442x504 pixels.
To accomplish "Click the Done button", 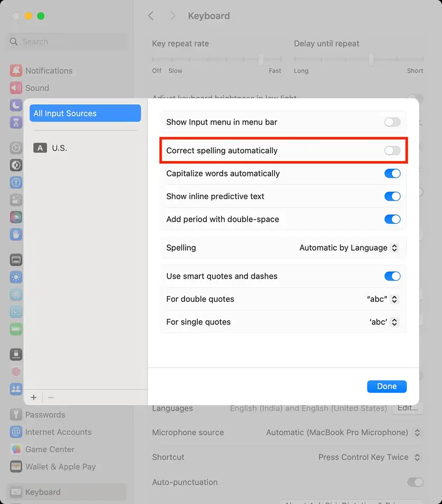I will [x=386, y=386].
